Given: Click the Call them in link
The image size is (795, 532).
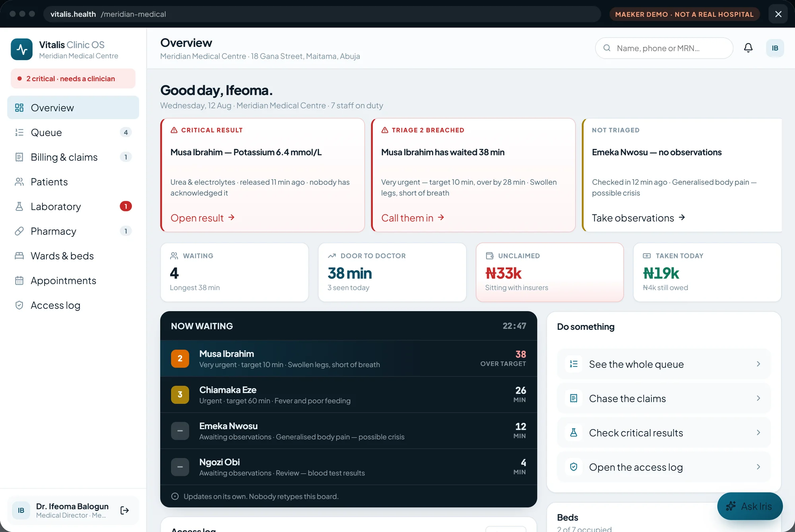Looking at the screenshot, I should 413,218.
